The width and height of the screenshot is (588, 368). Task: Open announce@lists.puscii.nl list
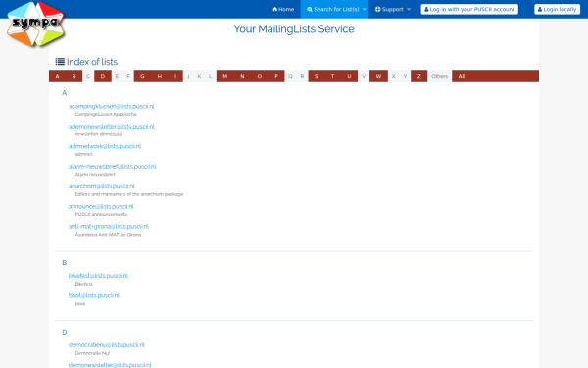tap(101, 206)
